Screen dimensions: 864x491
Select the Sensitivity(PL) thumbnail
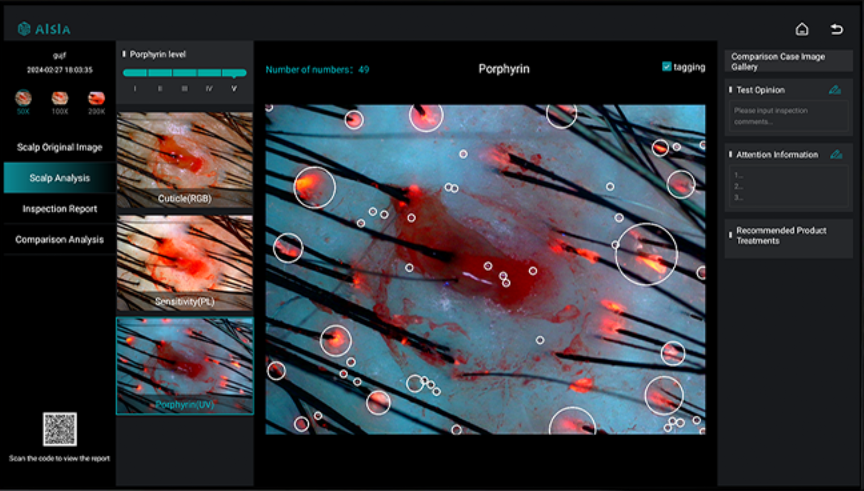click(185, 263)
